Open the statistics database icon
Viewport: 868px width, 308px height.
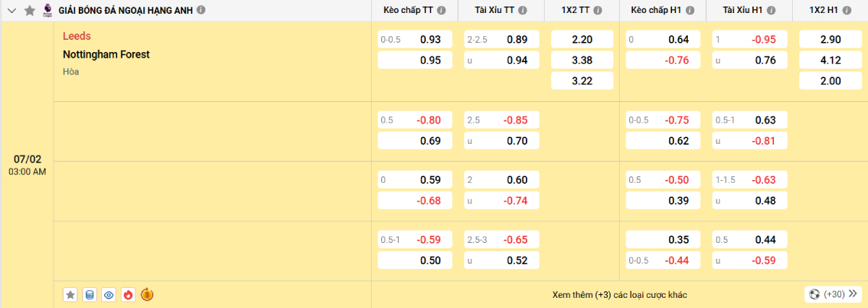click(x=90, y=294)
